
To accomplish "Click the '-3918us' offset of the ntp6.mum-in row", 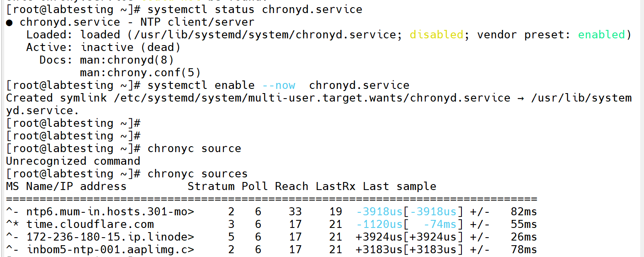I will pos(379,211).
